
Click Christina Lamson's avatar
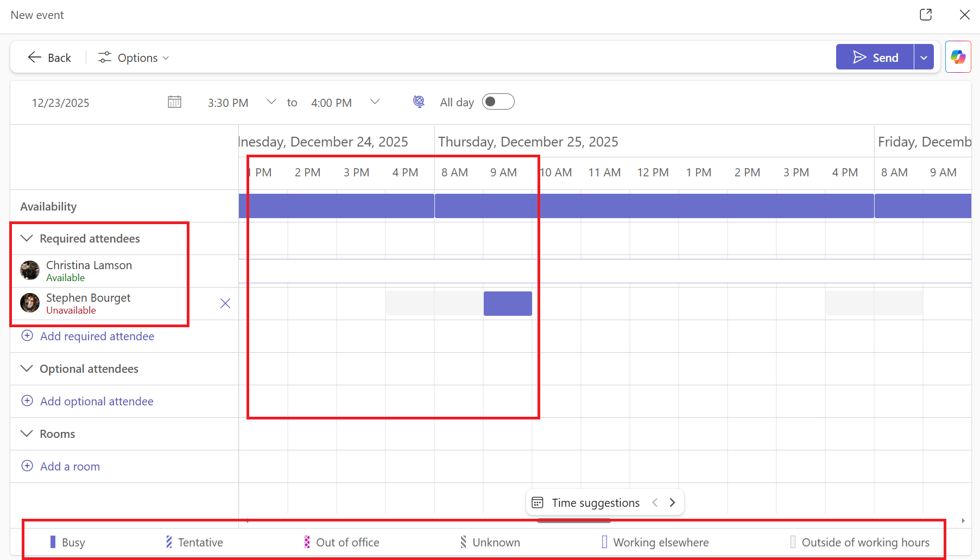pyautogui.click(x=30, y=270)
